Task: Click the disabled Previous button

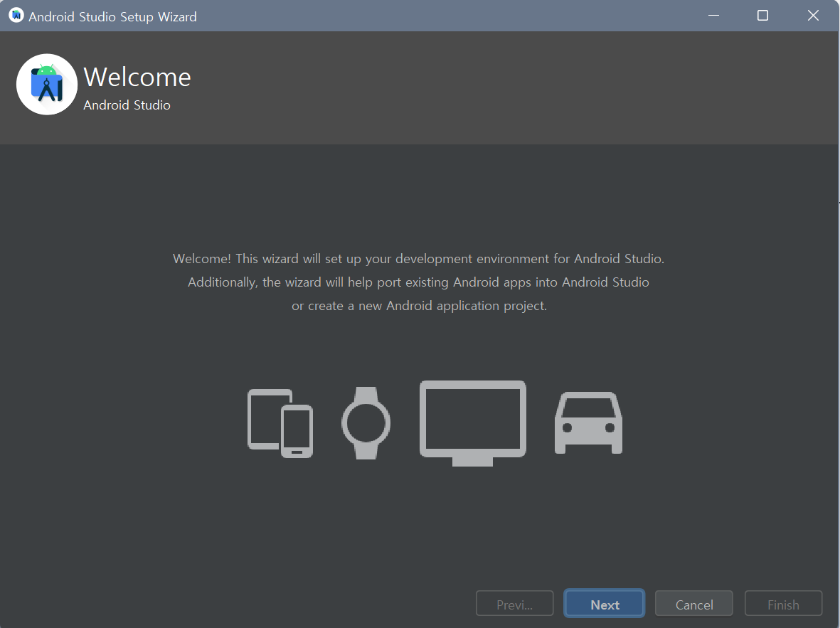Action: (x=514, y=604)
